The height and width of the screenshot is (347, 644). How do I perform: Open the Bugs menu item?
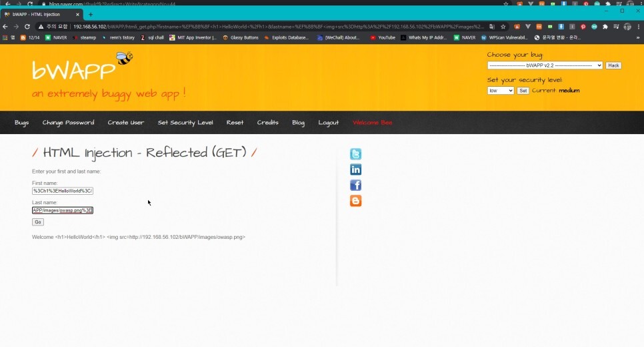tap(22, 123)
